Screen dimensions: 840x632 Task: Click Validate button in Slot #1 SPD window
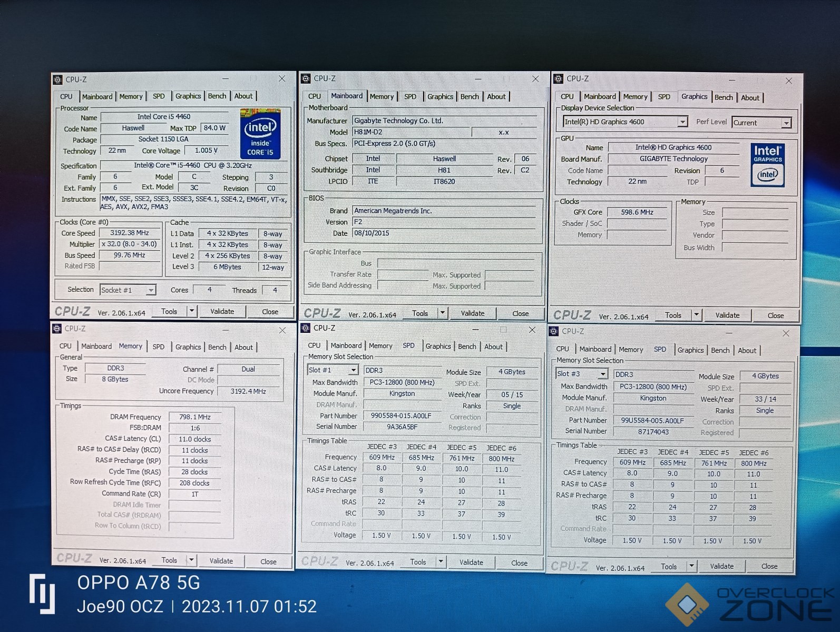[x=471, y=562]
